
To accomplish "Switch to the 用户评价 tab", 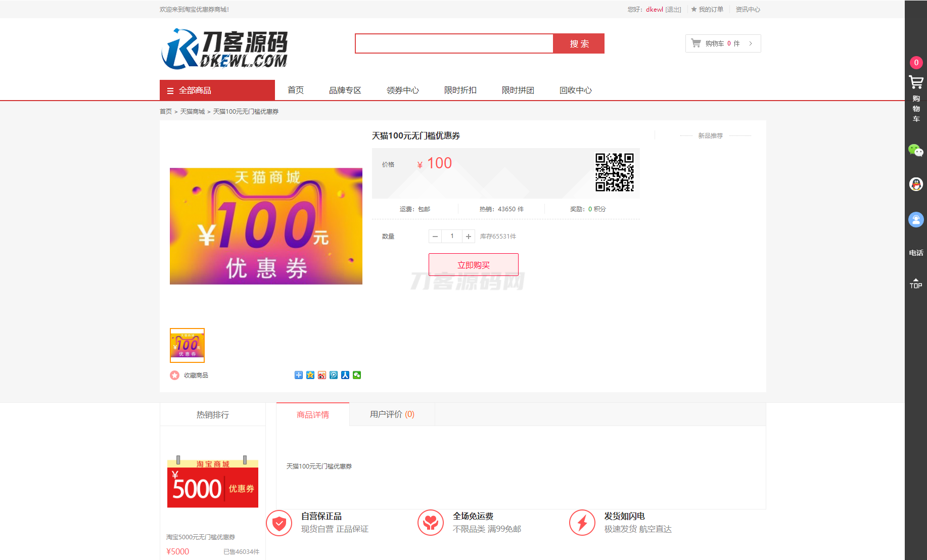I will [x=392, y=414].
